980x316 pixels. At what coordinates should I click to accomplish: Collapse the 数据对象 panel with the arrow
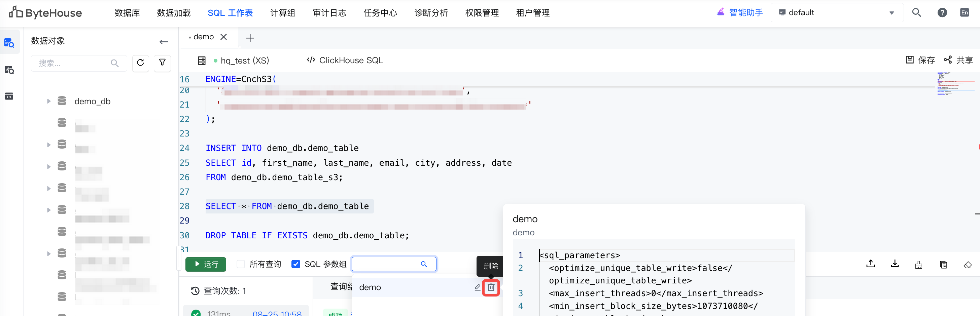164,42
